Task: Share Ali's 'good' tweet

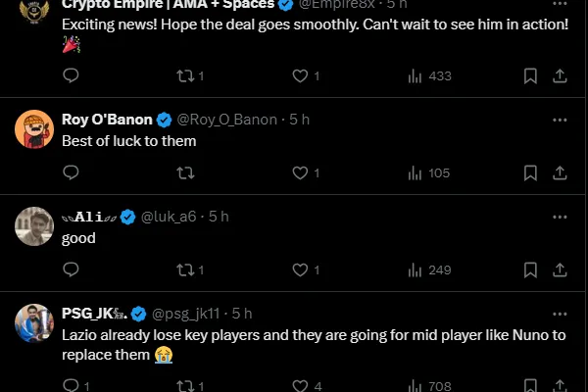Action: (560, 269)
